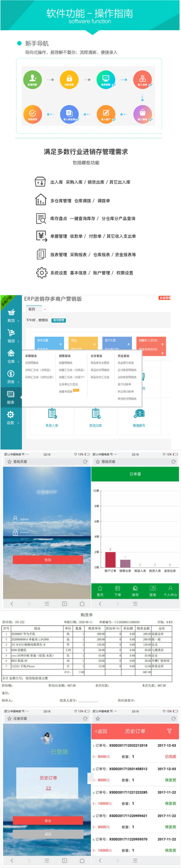Viewport: 181px width, 868px height.
Task: Open 客户对账单 in the report menu
Action: [x=125, y=384]
